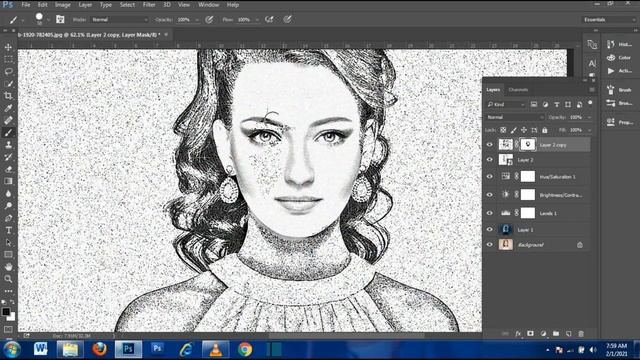Switch to the Channels tab
Screen dimensions: 640x360
coord(518,90)
